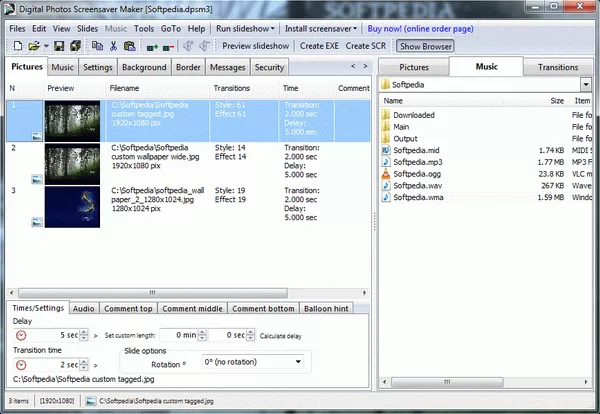Switch to Comment middle tab
600x414 pixels.
[x=192, y=308]
